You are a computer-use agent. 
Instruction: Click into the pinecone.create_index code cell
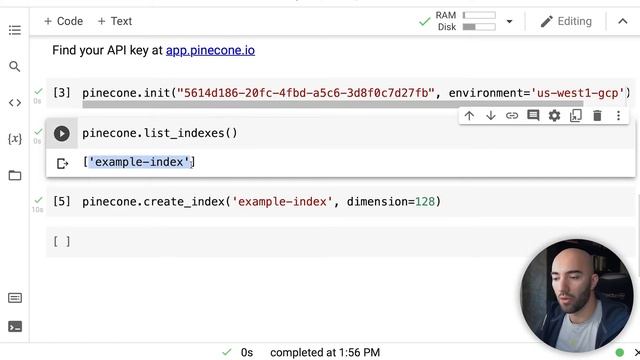click(261, 202)
